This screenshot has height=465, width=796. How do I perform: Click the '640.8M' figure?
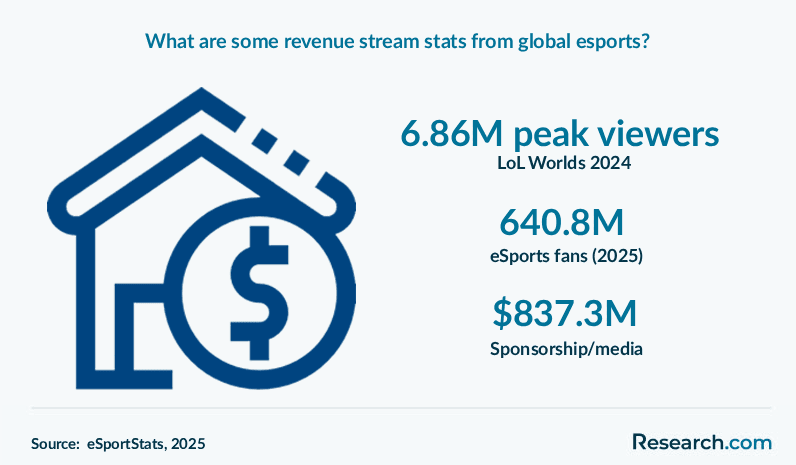point(562,222)
